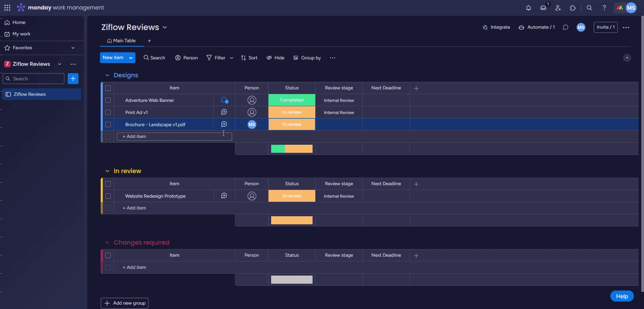Check the Print Ad v1 row checkbox
This screenshot has width=644, height=309.
pos(108,112)
